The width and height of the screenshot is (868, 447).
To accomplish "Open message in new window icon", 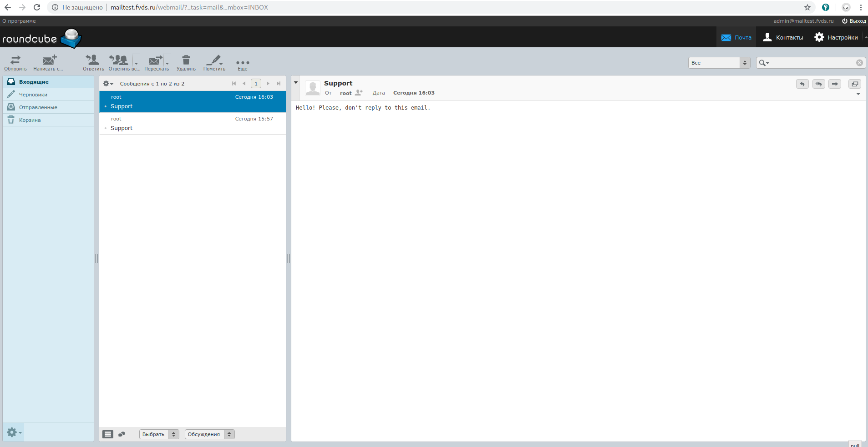I will pyautogui.click(x=854, y=84).
